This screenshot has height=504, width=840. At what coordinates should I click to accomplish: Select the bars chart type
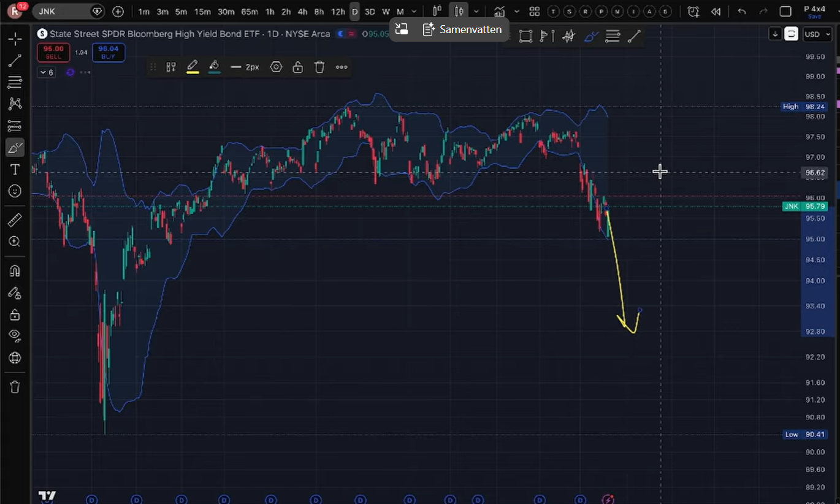click(x=437, y=11)
